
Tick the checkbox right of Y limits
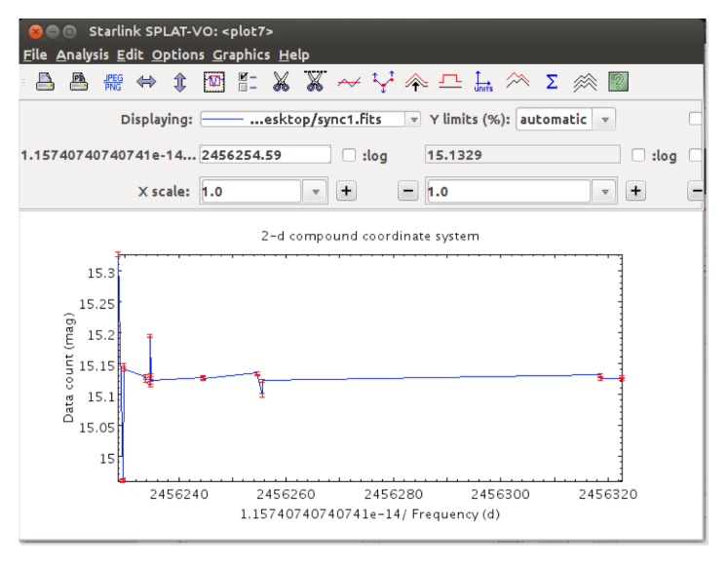click(696, 119)
